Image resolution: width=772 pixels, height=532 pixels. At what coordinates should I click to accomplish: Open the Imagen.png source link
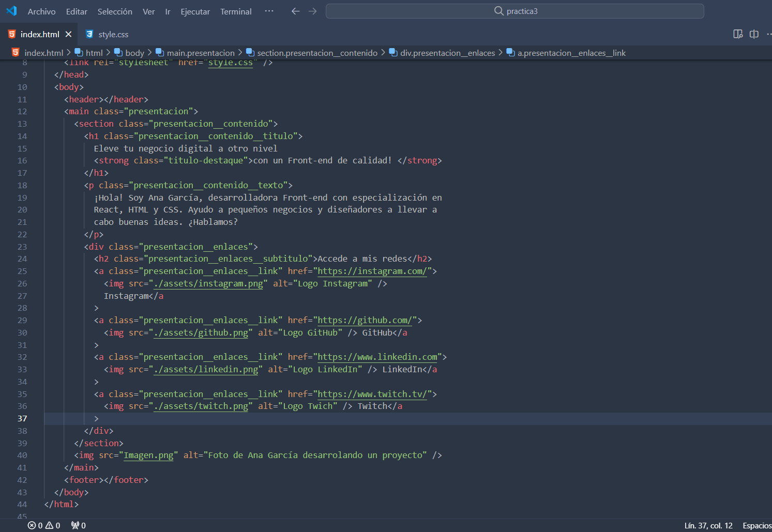[148, 455]
